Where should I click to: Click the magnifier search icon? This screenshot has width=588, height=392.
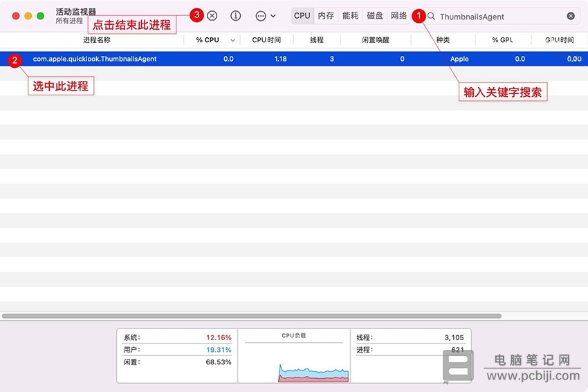tap(431, 16)
